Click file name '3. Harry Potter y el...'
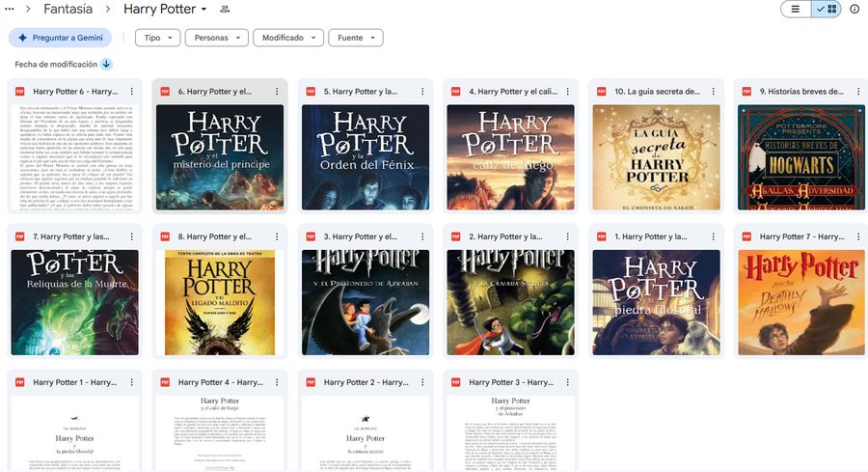 click(361, 236)
